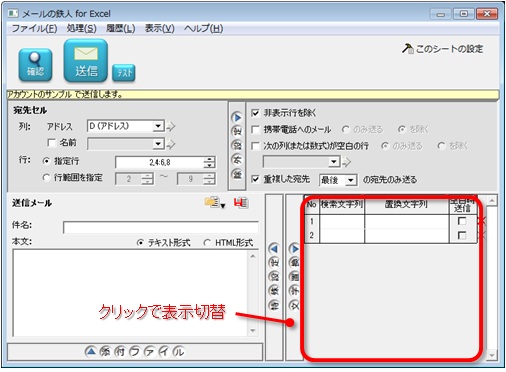The height and width of the screenshot is (372, 506).
Task: Click the 置換文字列 cell in row 2
Action: [407, 236]
